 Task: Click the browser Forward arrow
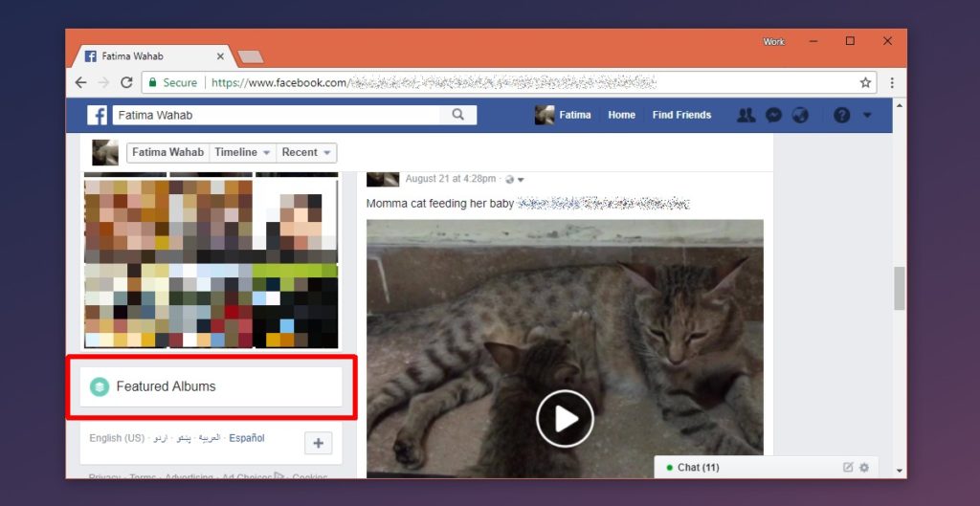[x=103, y=82]
